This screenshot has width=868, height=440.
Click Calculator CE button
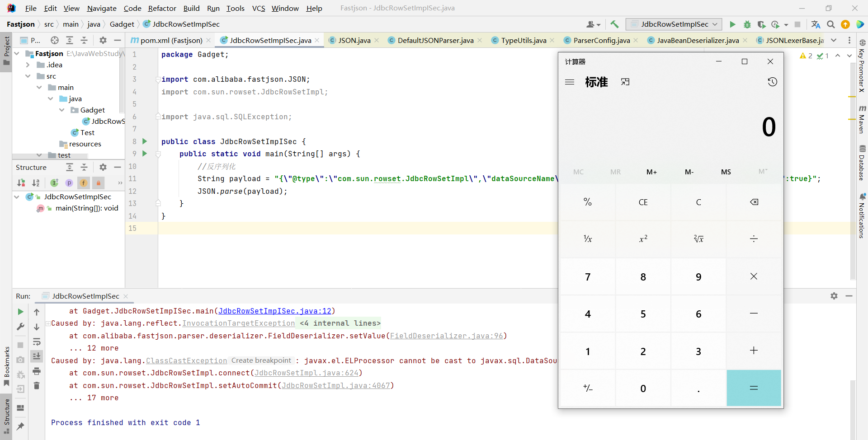pos(643,202)
